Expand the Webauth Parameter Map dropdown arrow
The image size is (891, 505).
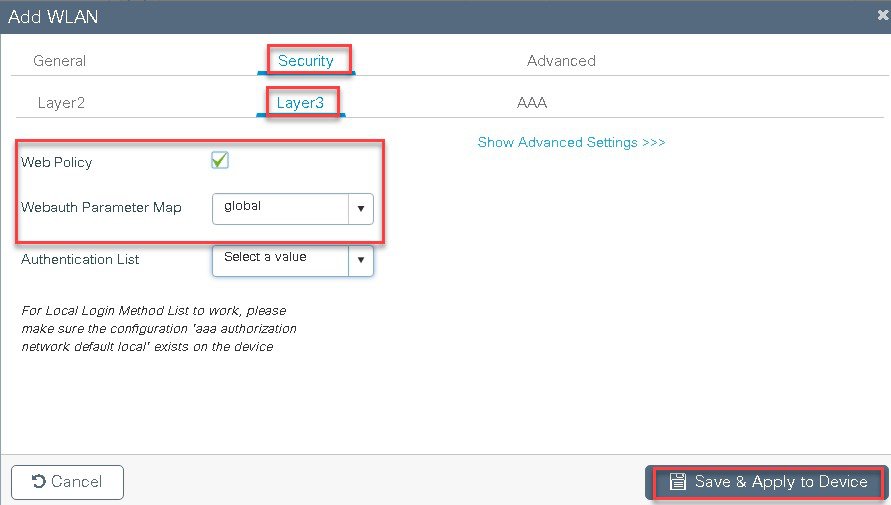click(361, 208)
